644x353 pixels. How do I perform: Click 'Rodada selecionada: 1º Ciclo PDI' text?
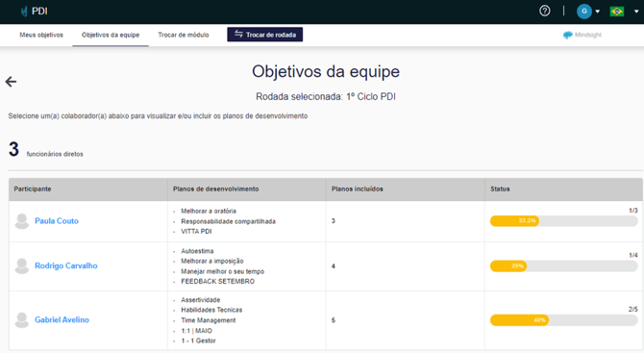point(326,96)
